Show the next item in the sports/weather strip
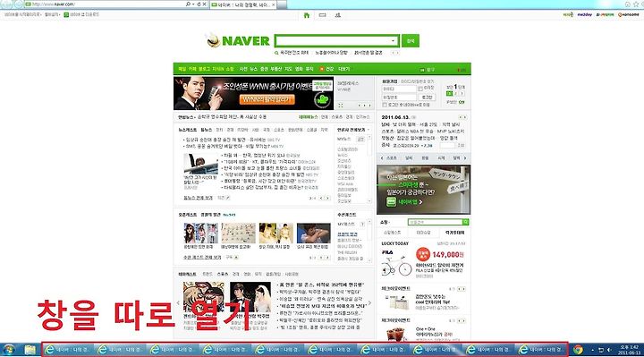This screenshot has width=644, height=357. click(465, 158)
